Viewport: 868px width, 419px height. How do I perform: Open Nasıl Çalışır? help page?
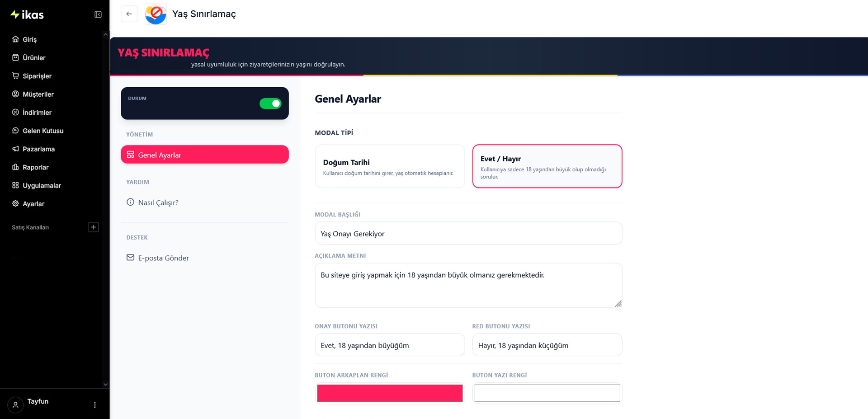point(158,202)
